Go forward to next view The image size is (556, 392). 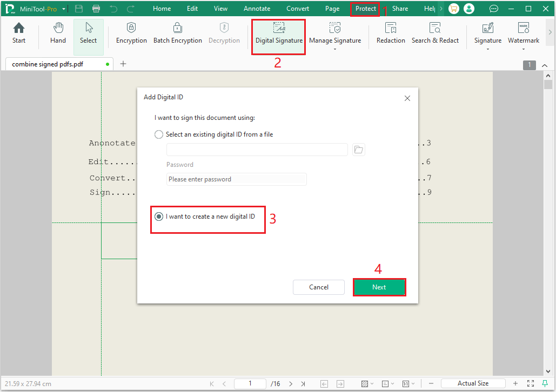point(340,383)
